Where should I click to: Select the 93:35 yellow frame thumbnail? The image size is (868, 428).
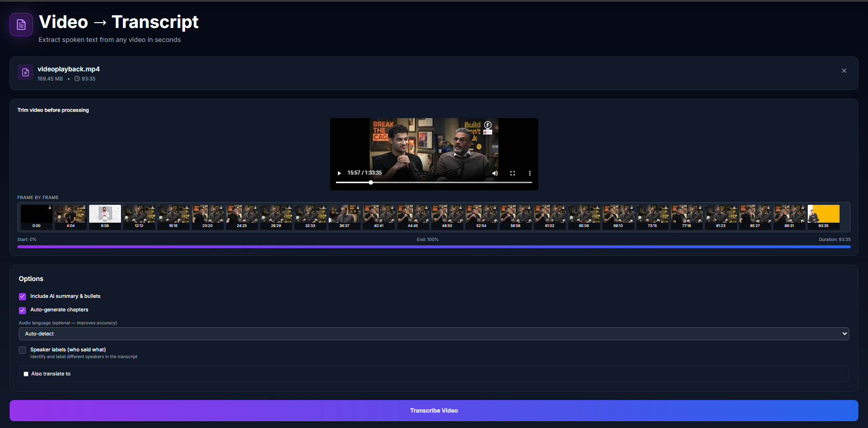tap(823, 215)
